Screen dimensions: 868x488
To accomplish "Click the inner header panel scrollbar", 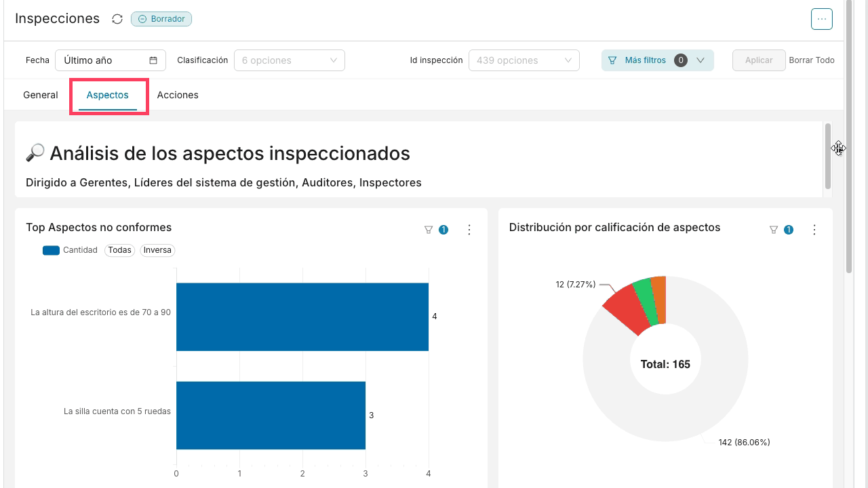I will tap(827, 156).
